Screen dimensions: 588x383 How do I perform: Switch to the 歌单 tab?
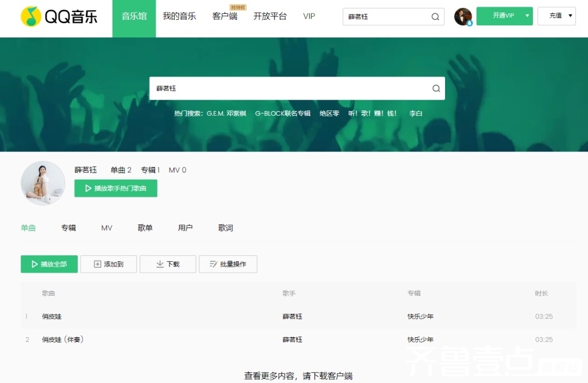click(x=145, y=228)
